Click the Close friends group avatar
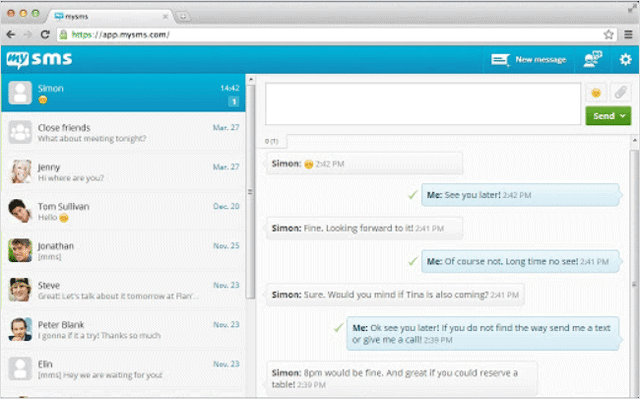Screen dimensions: 640x399 point(20,132)
